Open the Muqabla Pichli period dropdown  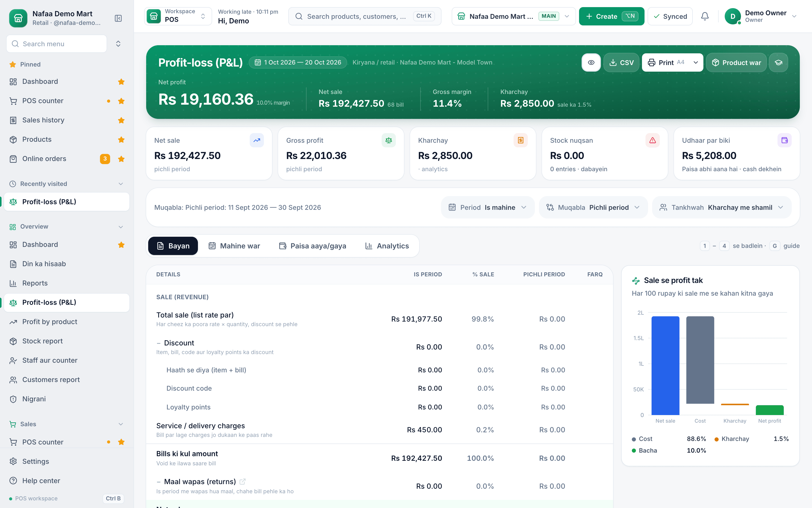coord(593,207)
